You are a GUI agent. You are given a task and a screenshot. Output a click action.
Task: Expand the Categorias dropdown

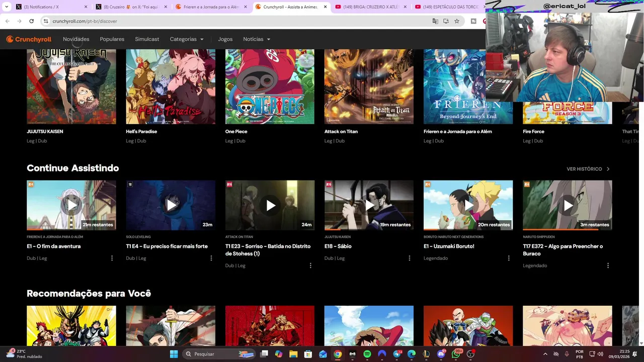tap(187, 39)
